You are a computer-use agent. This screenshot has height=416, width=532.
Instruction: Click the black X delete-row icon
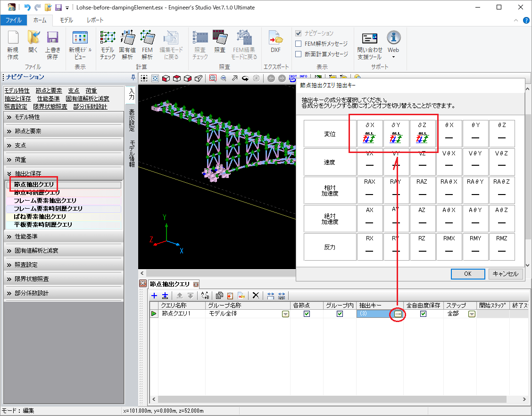[256, 296]
